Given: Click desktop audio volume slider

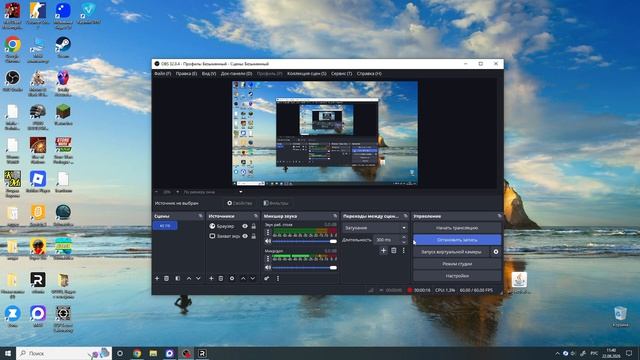Looking at the screenshot, I should [304, 241].
